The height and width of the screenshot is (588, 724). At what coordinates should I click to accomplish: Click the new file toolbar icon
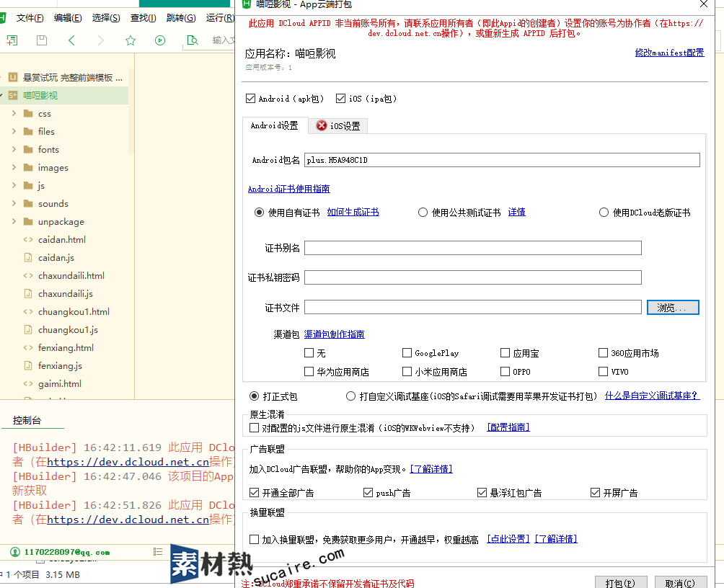coord(12,40)
